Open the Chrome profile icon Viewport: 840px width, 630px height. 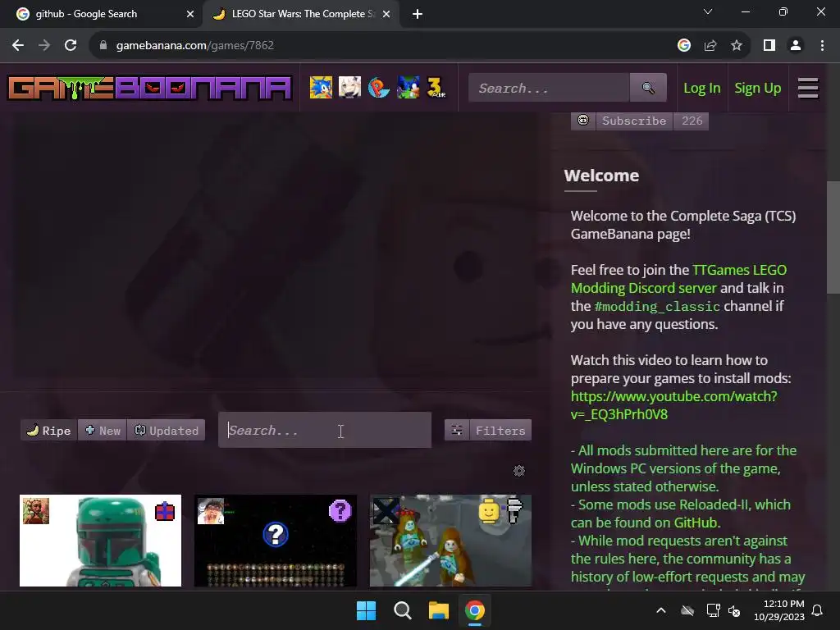coord(796,46)
